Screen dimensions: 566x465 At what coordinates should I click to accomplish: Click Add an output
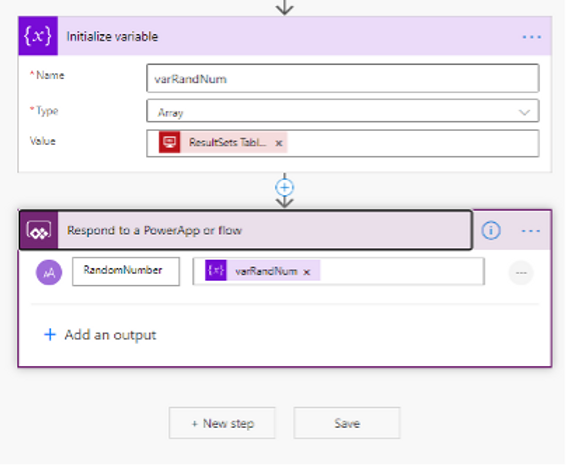110,335
